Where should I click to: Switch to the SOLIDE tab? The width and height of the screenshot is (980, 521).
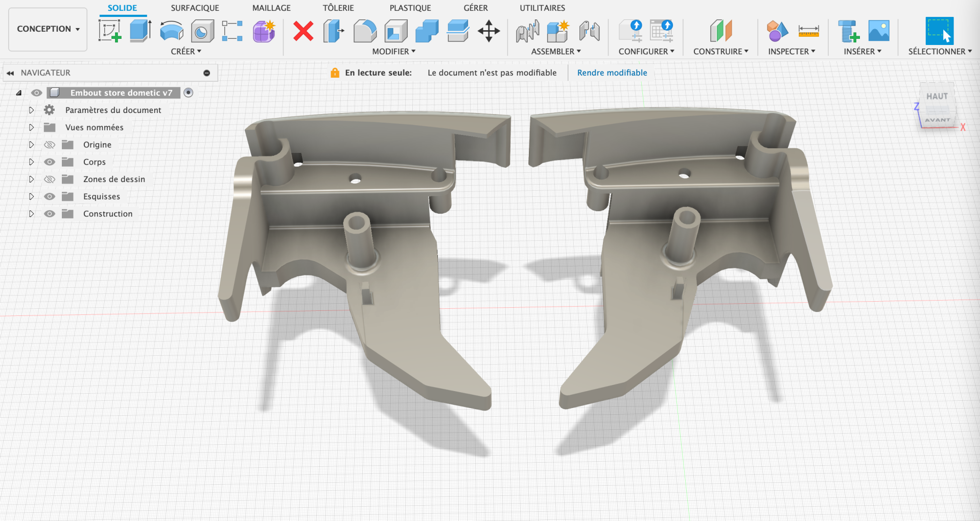[122, 8]
